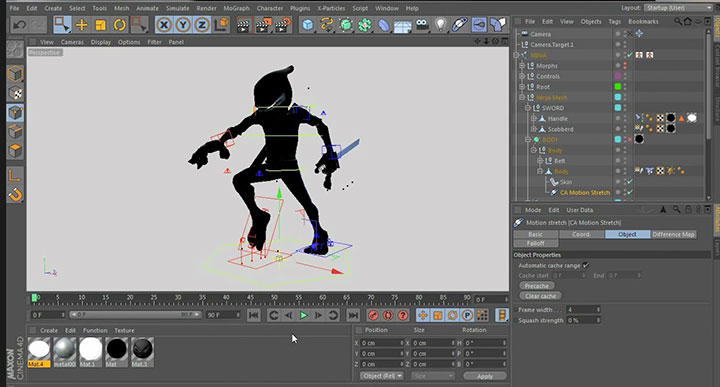Click the Precache button
Image resolution: width=720 pixels, height=387 pixels.
tap(536, 286)
